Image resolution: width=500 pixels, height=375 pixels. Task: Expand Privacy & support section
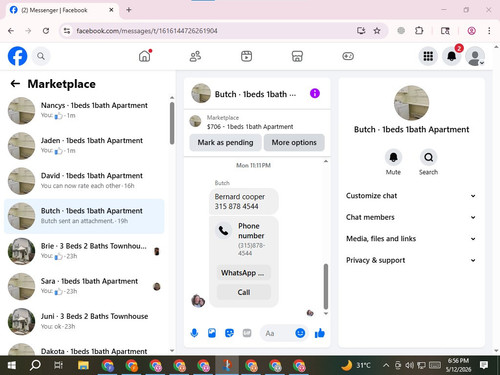411,260
